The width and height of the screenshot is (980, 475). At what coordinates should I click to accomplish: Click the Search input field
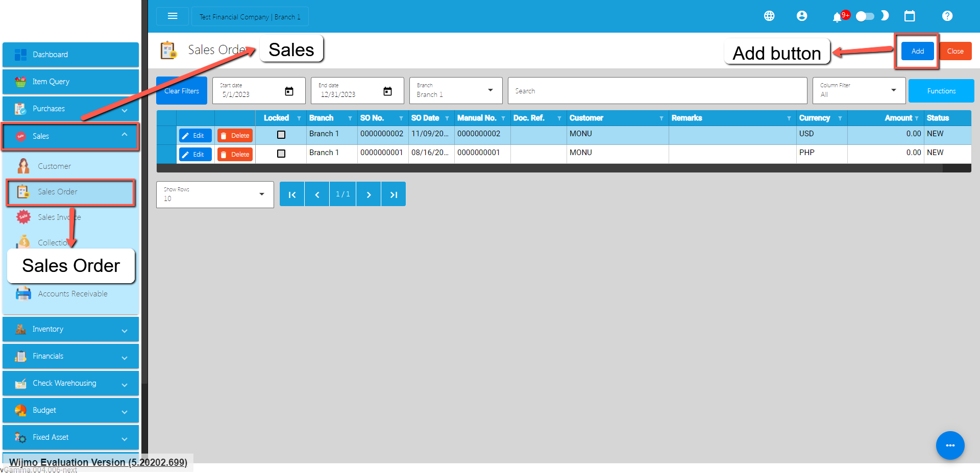(x=657, y=91)
